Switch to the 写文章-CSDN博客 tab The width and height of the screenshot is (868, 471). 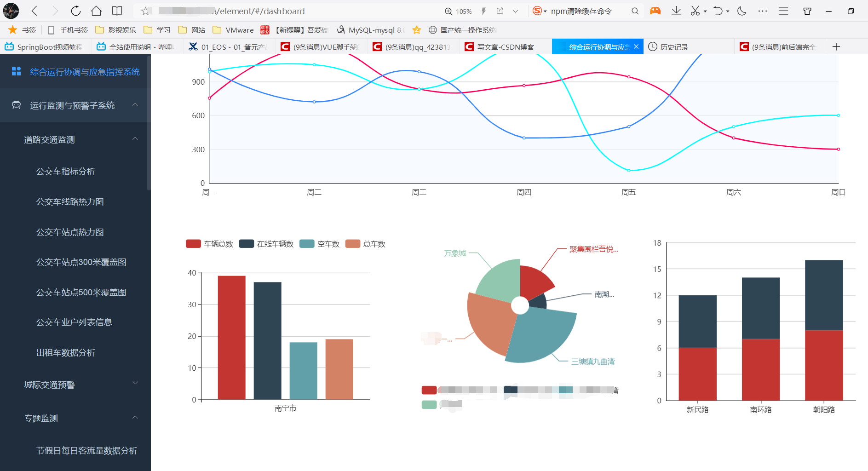505,47
